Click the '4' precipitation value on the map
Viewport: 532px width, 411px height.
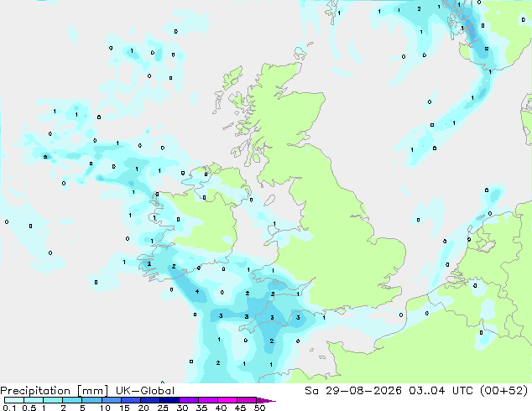(x=197, y=292)
